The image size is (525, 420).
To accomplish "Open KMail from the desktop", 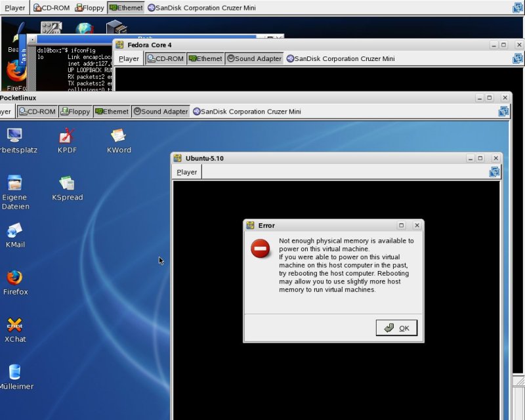I will (14, 231).
